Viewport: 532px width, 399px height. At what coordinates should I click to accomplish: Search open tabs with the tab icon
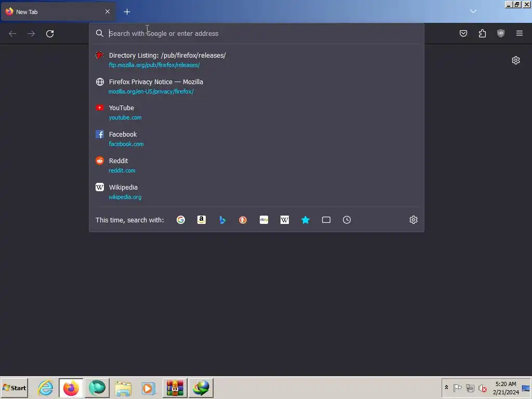pyautogui.click(x=326, y=220)
